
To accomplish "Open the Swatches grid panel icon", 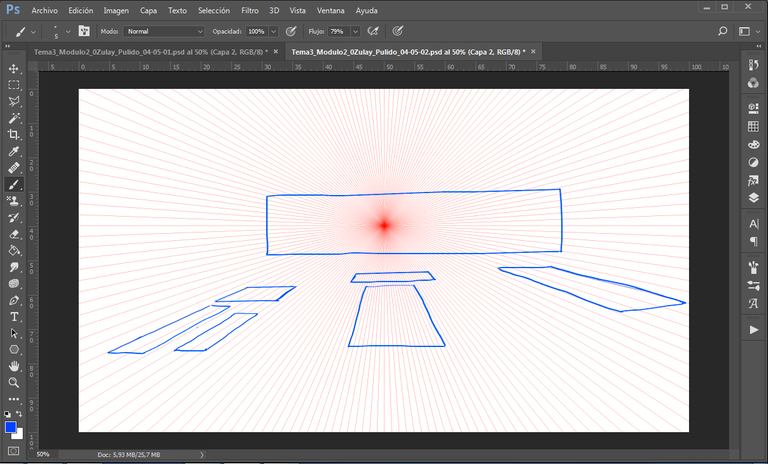I will click(x=753, y=126).
